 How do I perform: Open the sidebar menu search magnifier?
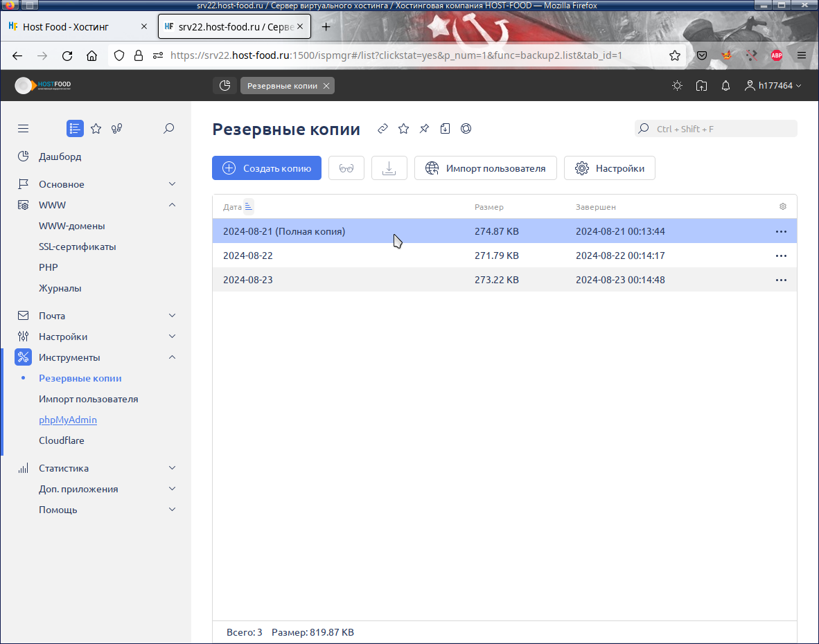pyautogui.click(x=168, y=128)
